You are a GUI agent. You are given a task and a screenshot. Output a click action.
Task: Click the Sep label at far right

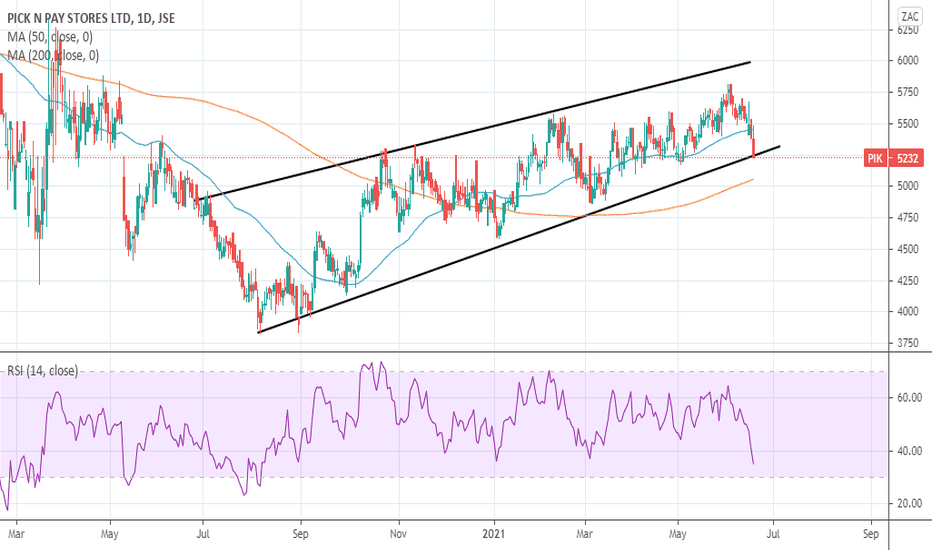pos(871,534)
